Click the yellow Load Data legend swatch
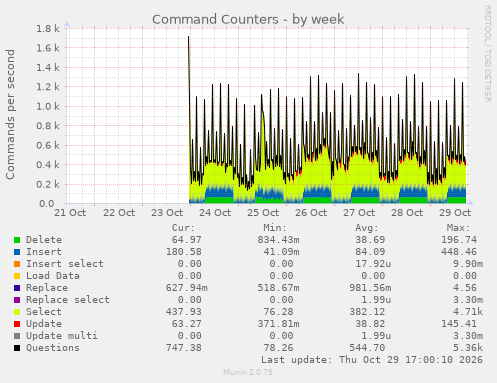 [17, 276]
